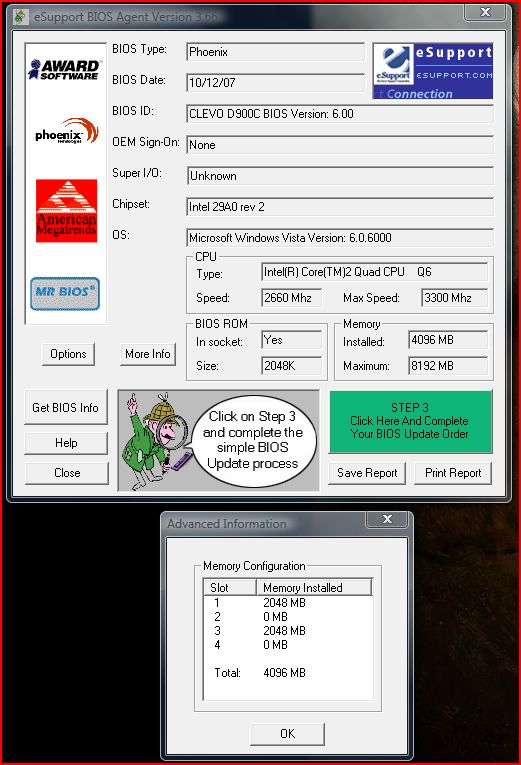The width and height of the screenshot is (521, 765).
Task: Click the Close button in BIOS Agent
Action: pos(67,473)
